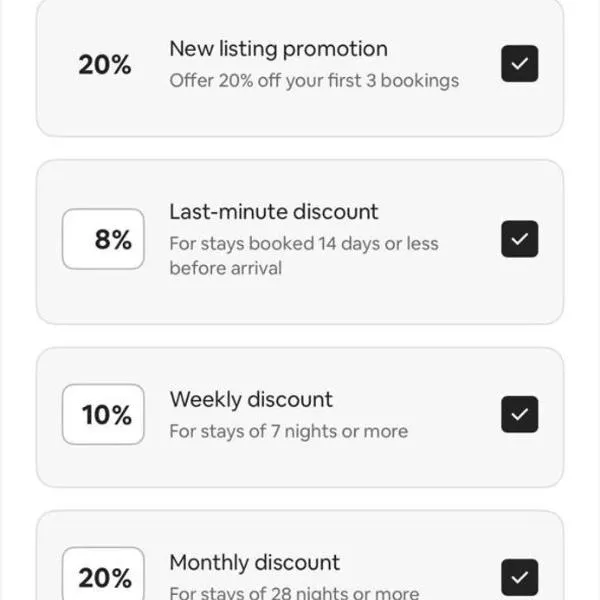Click blank space in New listing promotion card
Screen dimensions: 600x600
click(x=300, y=115)
